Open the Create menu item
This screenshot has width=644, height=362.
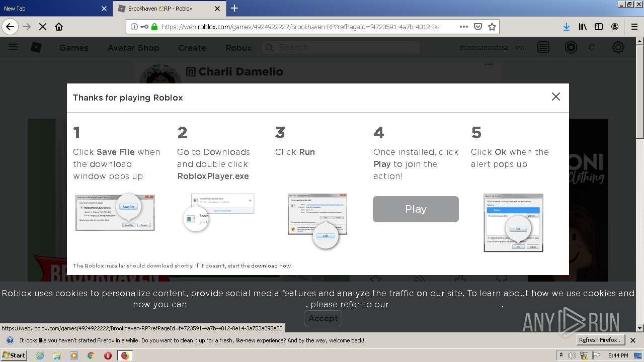pos(192,48)
